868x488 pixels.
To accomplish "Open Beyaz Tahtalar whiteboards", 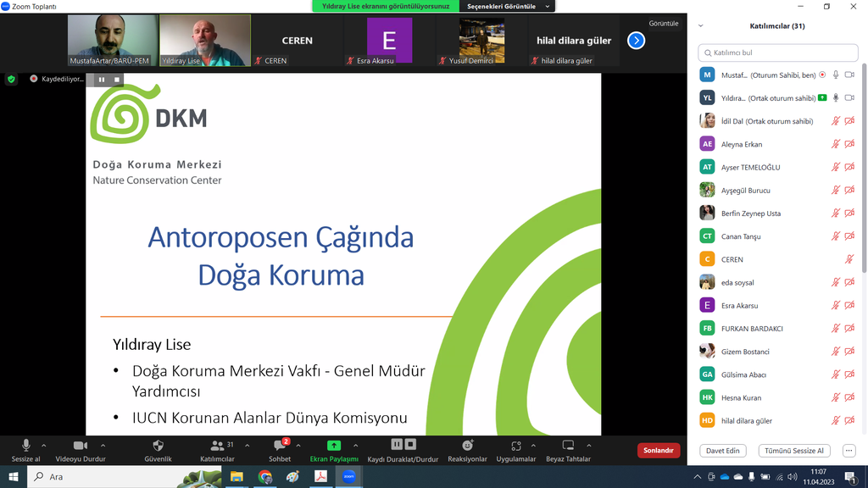I will (x=568, y=451).
